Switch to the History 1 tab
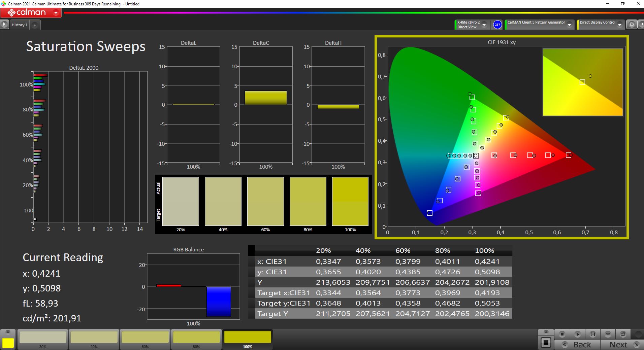Screen dimensions: 644x350 click(x=20, y=25)
